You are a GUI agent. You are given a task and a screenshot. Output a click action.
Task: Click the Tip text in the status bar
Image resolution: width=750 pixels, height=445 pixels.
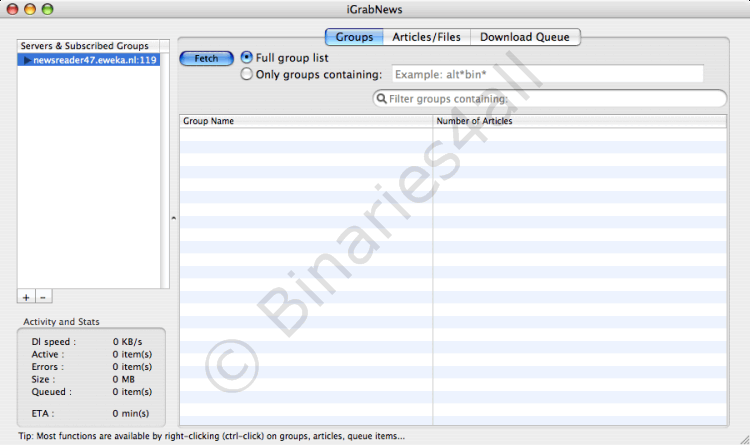pos(211,436)
